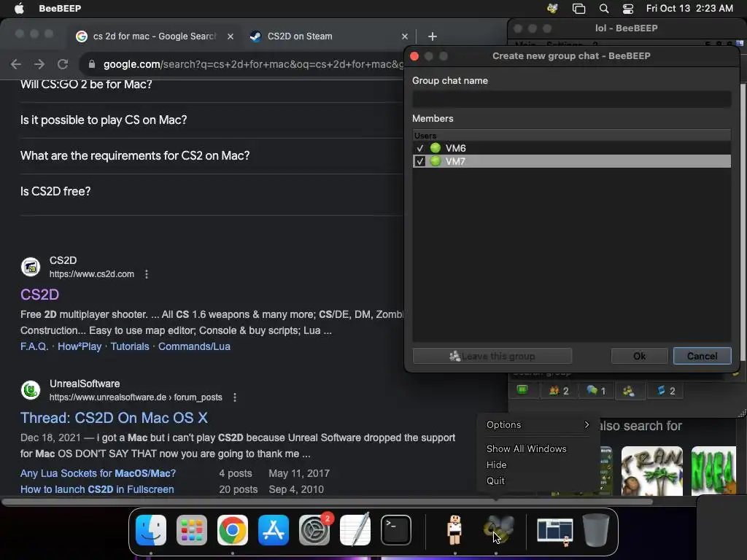Click the Stage Manager windows icon in the menu bar
This screenshot has width=747, height=560.
pyautogui.click(x=578, y=9)
